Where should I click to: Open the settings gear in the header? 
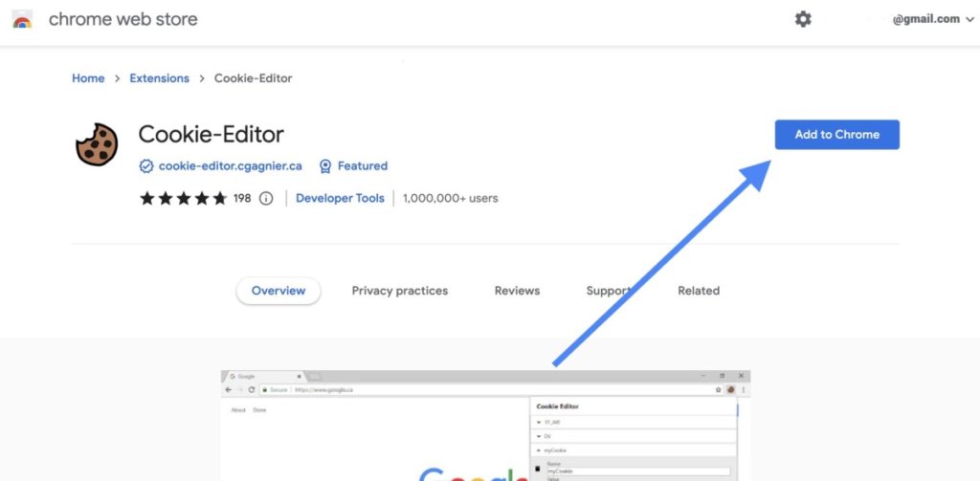(x=803, y=19)
